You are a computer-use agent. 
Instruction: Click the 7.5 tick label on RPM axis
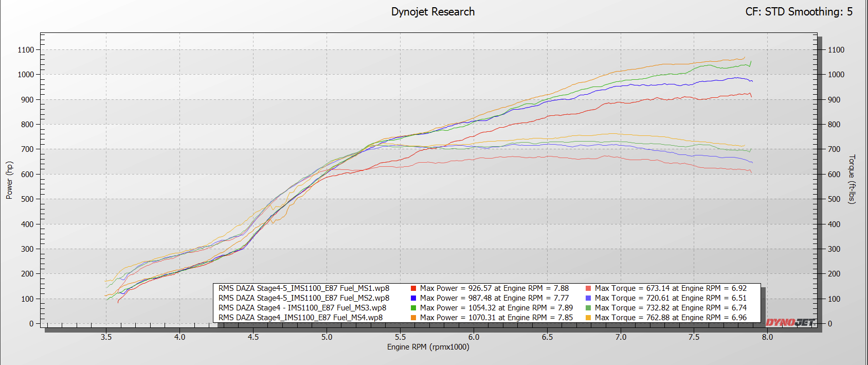[x=694, y=337]
